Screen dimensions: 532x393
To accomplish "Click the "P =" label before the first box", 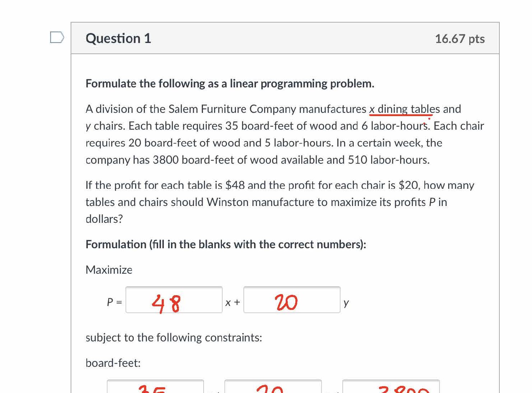I will coord(114,302).
